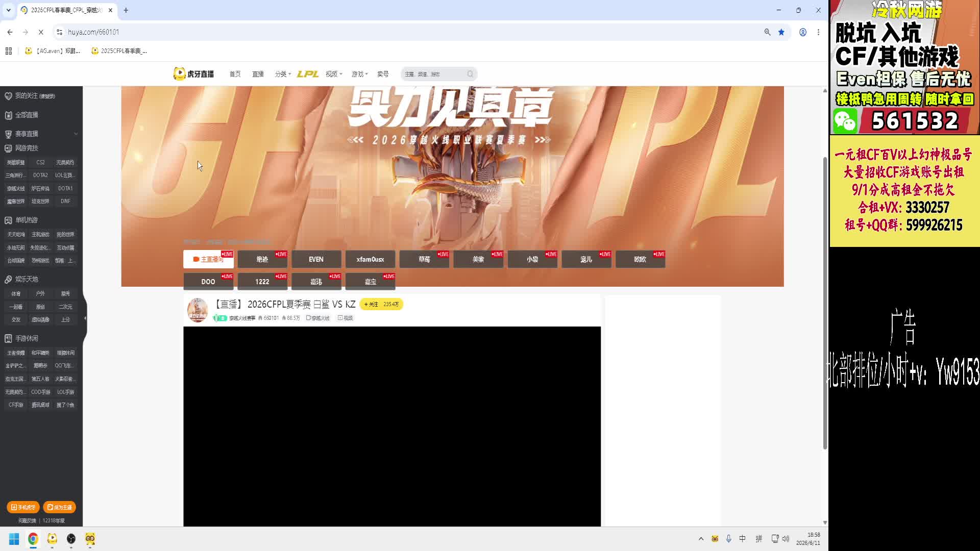Click the zoom magnifier icon in address bar
This screenshot has width=980, height=551.
click(x=767, y=32)
